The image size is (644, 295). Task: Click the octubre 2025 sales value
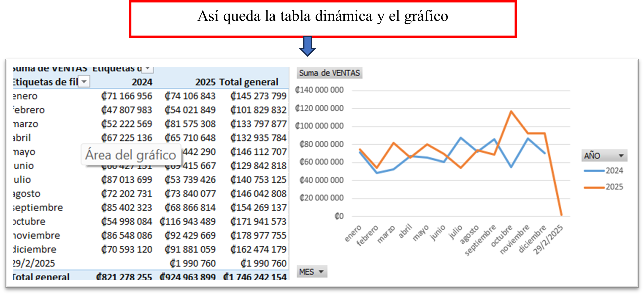coord(188,221)
